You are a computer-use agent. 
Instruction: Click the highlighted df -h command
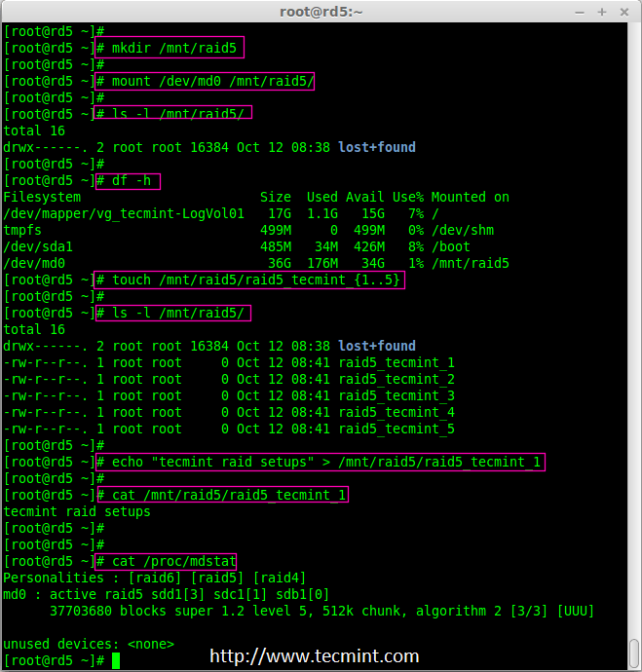[x=129, y=180]
